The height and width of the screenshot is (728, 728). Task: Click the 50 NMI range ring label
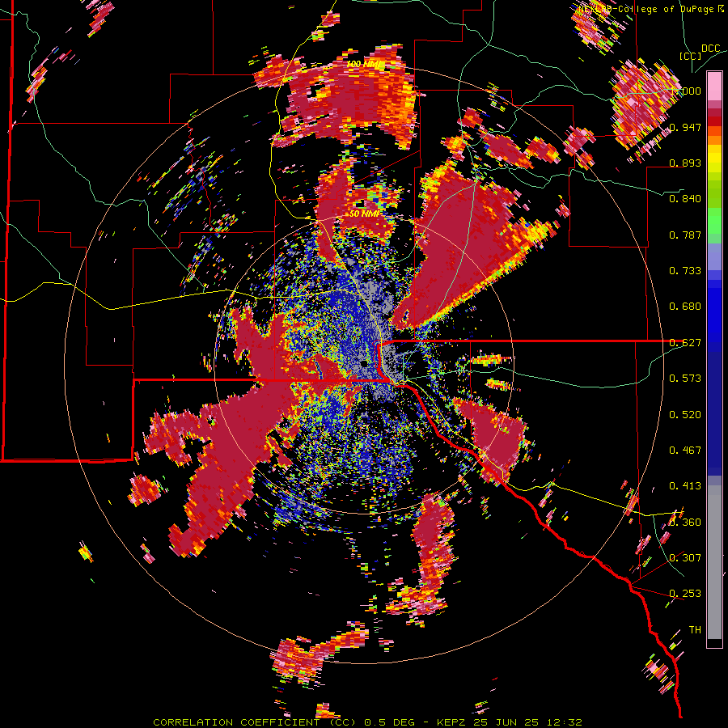365,214
